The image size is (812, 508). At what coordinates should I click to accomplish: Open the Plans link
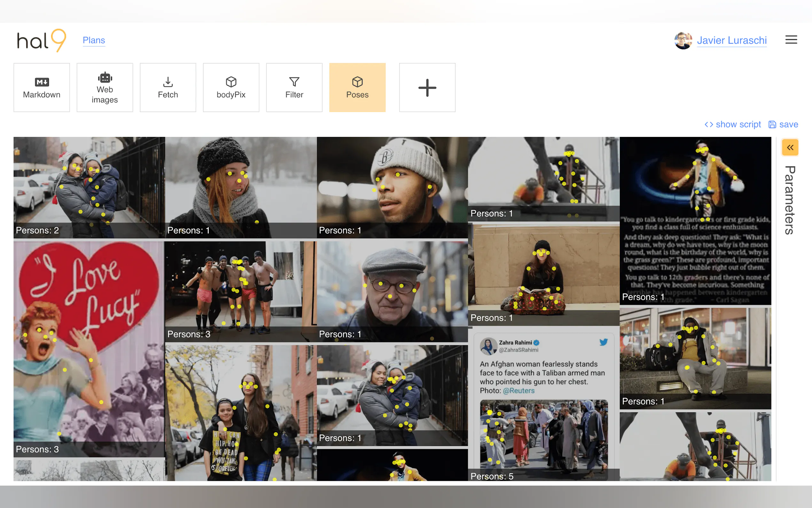(94, 40)
